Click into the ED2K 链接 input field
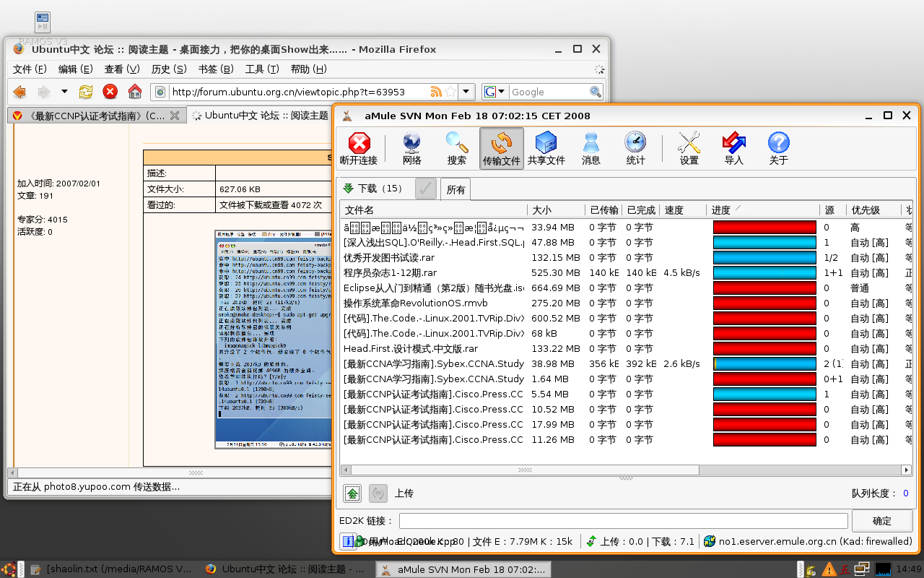Image resolution: width=924 pixels, height=578 pixels. click(x=623, y=520)
